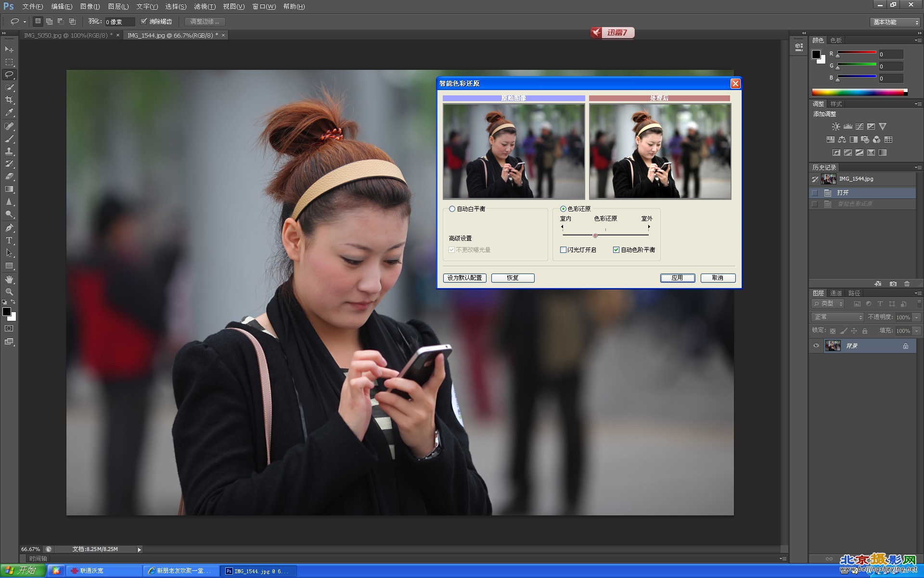The height and width of the screenshot is (578, 924).
Task: Select the Eraser tool
Action: pos(9,176)
